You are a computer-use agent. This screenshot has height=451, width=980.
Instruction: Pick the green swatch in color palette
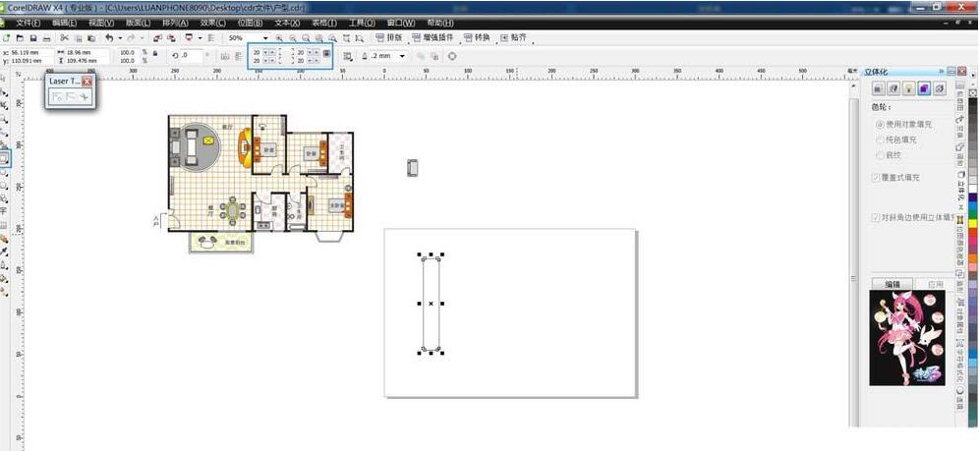pos(973,214)
